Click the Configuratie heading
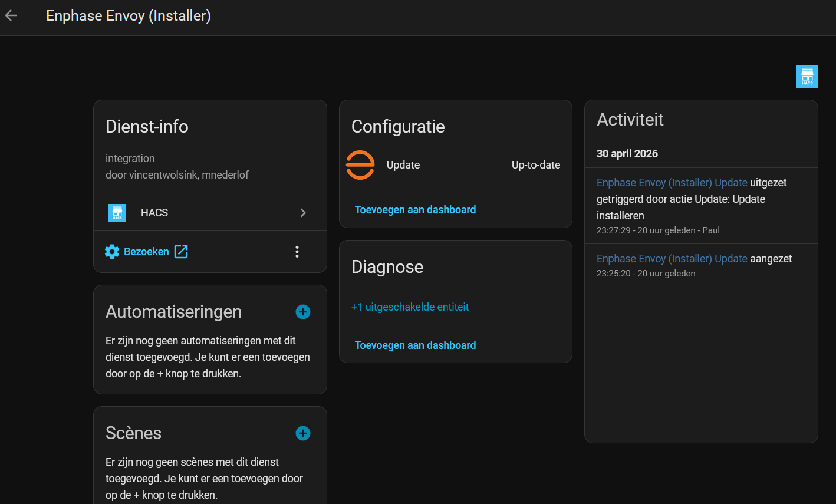Viewport: 836px width, 504px height. pos(398,127)
